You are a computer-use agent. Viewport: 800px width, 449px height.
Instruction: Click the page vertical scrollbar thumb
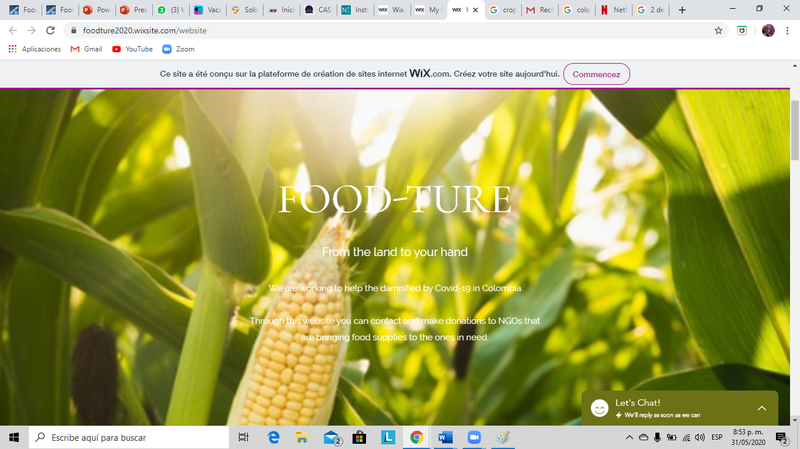coord(795,130)
